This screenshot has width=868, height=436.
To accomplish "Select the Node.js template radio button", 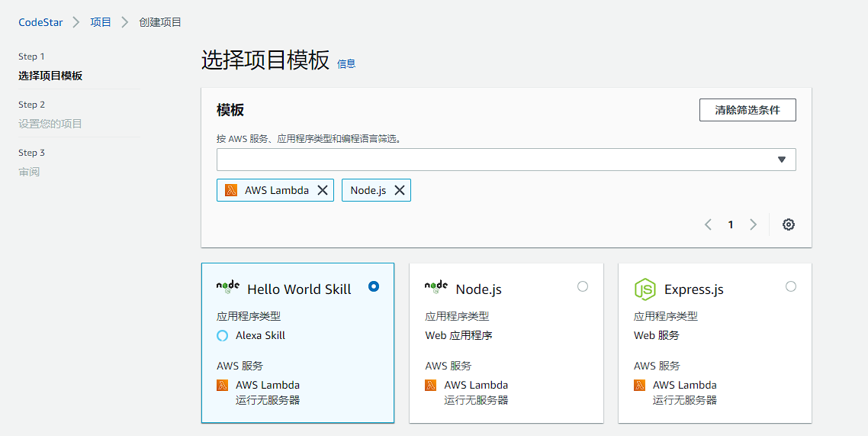I will tap(583, 286).
